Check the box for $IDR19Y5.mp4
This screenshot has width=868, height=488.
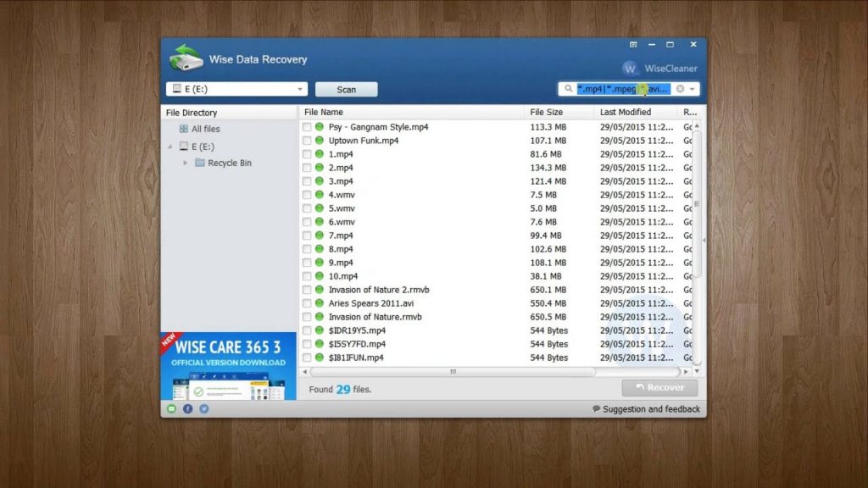point(307,330)
